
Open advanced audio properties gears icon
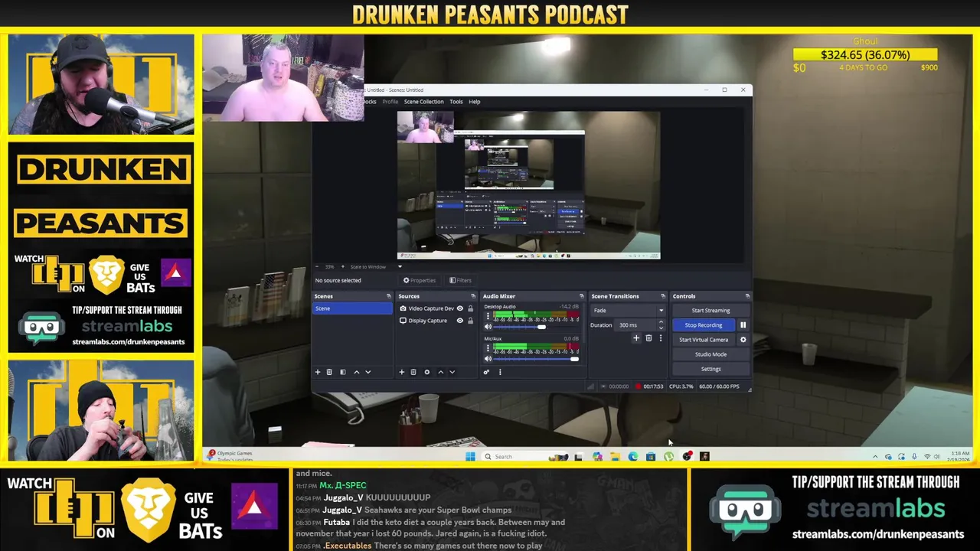pos(486,372)
